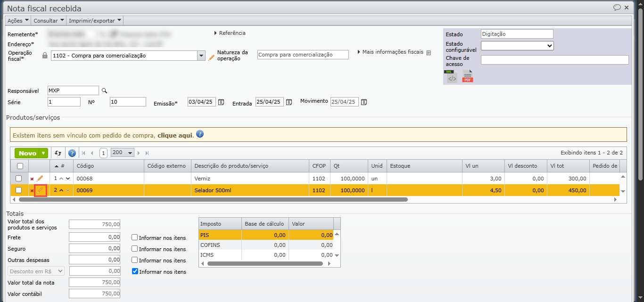Open the PDF document icon
The height and width of the screenshot is (302, 644).
click(467, 77)
